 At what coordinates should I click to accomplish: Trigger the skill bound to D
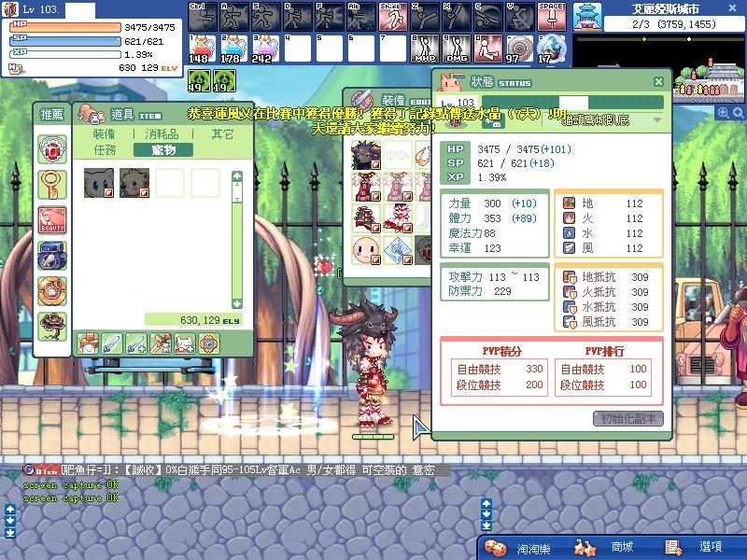[298, 17]
